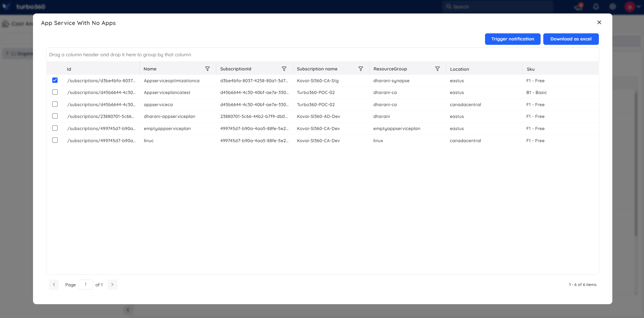This screenshot has width=644, height=318.
Task: Sort by the Sku column header
Action: click(x=530, y=69)
